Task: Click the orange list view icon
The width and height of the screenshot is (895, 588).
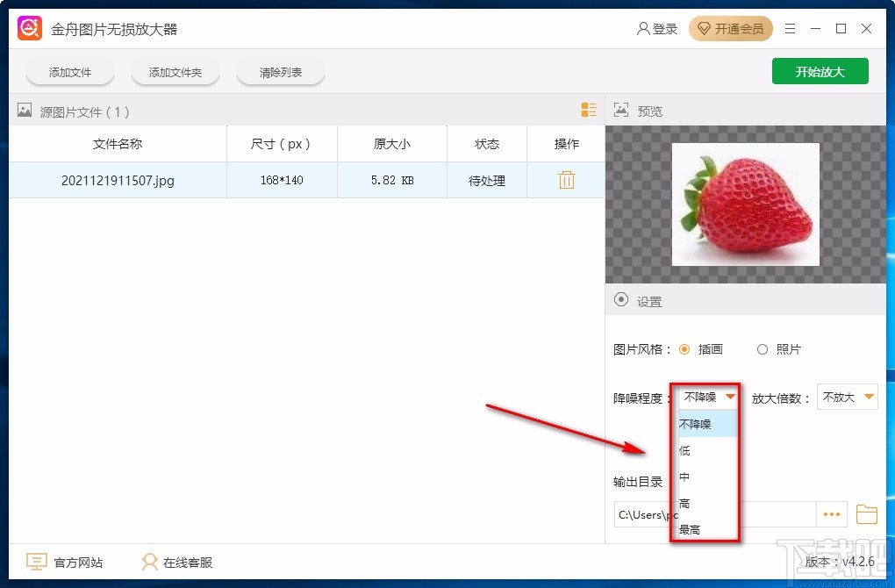Action: tap(588, 110)
